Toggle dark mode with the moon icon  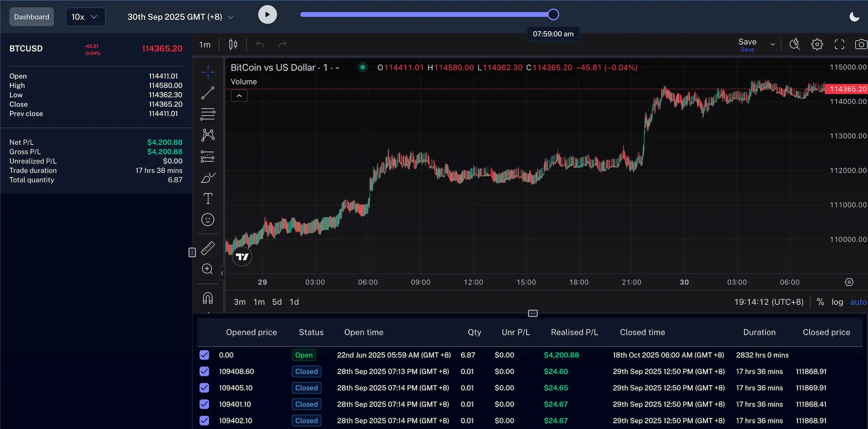[x=854, y=16]
